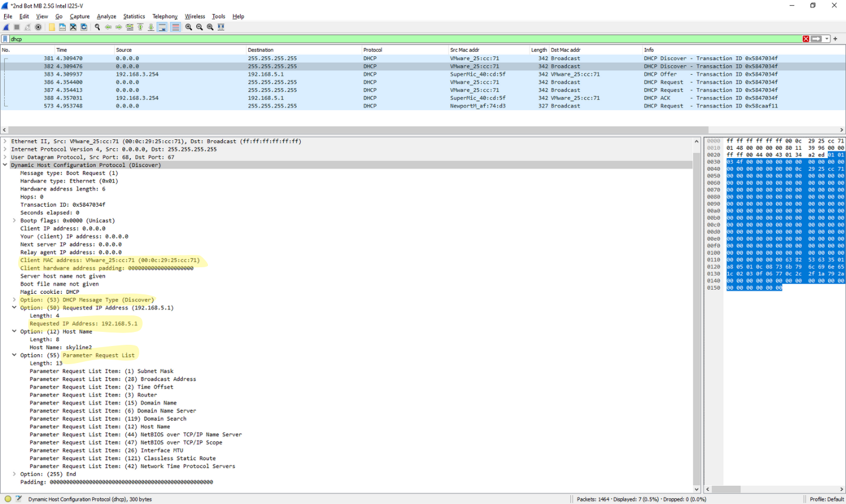Screen dimensions: 846x504
Task: Clear the dhcp display filter
Action: [x=805, y=39]
